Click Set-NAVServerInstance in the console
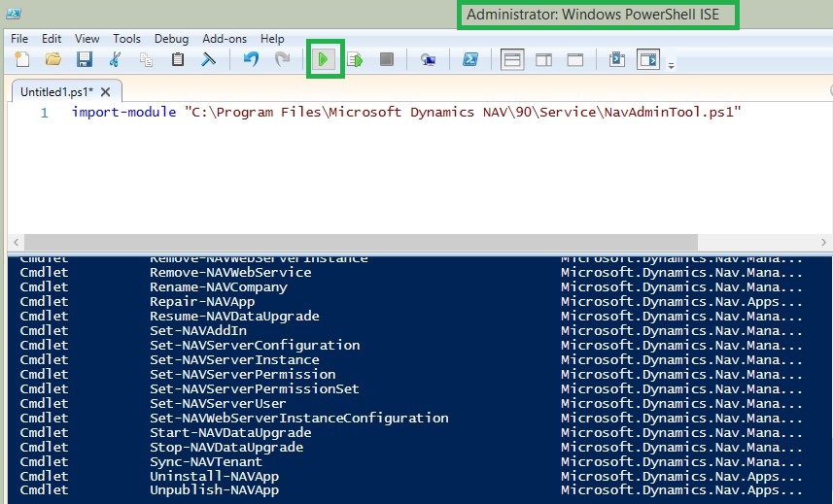Screen dimensions: 833x504 (234, 359)
